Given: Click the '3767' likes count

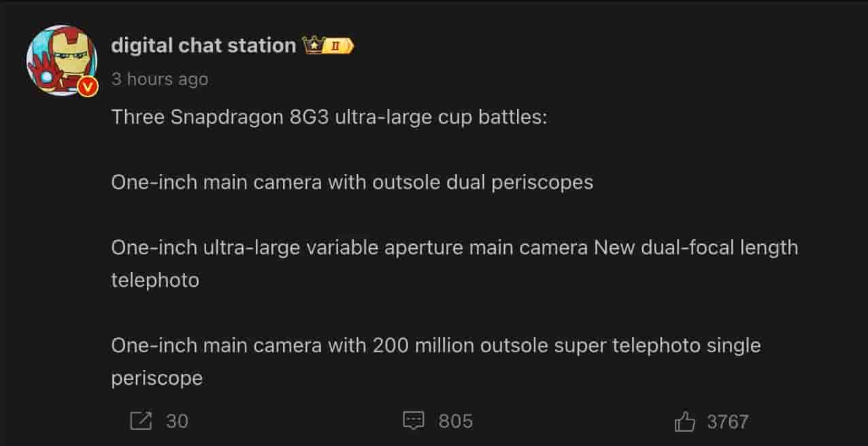Looking at the screenshot, I should [728, 421].
